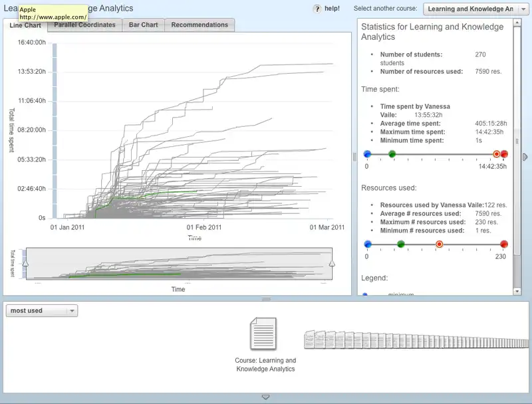Click the green marker on Resources used scale

coord(401,244)
